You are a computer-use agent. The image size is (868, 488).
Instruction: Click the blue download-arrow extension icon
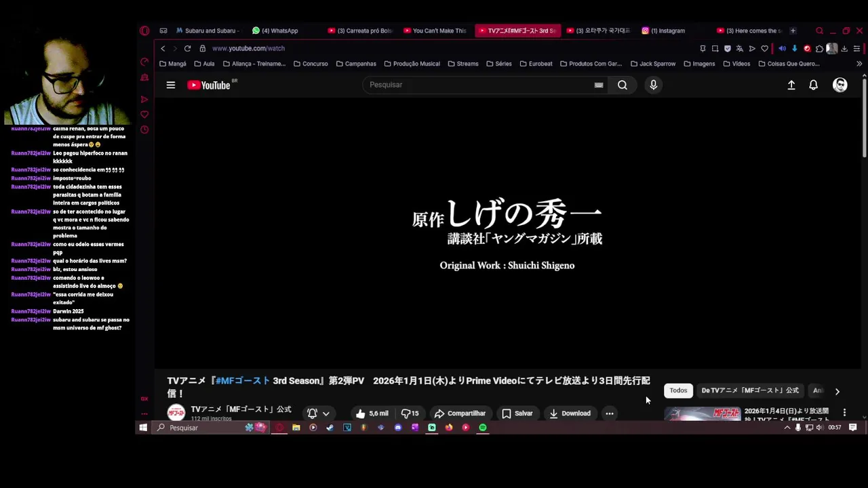point(794,48)
